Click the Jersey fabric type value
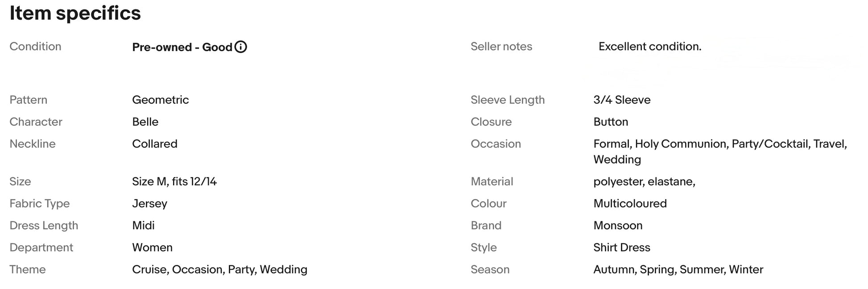 click(149, 204)
